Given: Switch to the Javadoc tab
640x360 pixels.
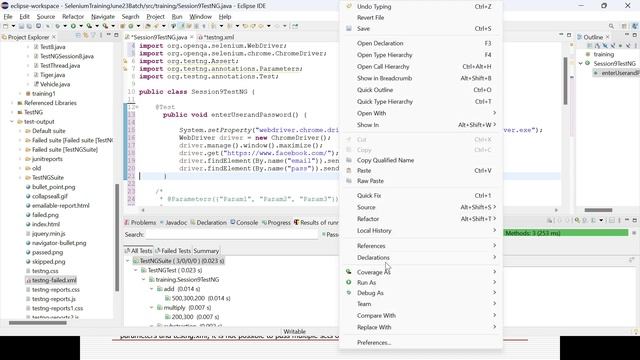Looking at the screenshot, I should [x=173, y=222].
